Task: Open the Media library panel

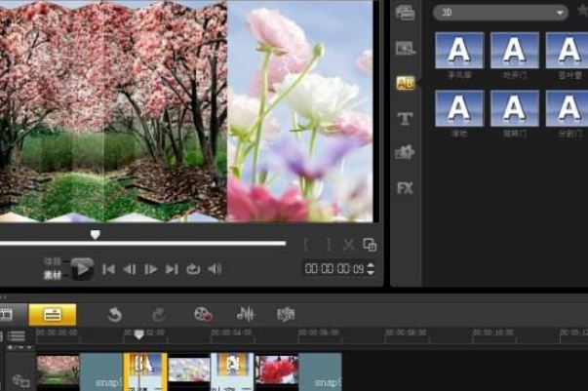Action: pyautogui.click(x=405, y=13)
